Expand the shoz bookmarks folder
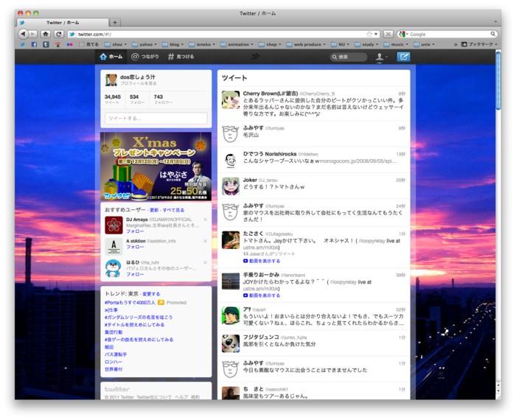 click(116, 44)
